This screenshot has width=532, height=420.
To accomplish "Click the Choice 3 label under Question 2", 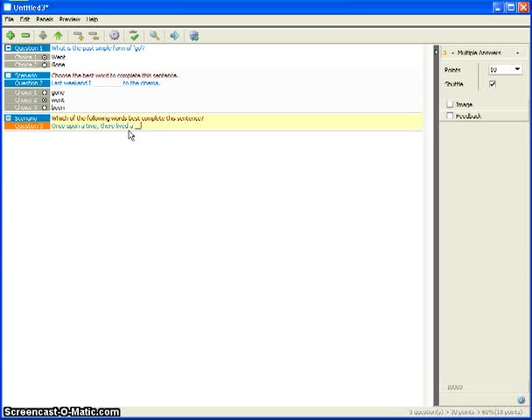I will 25,108.
